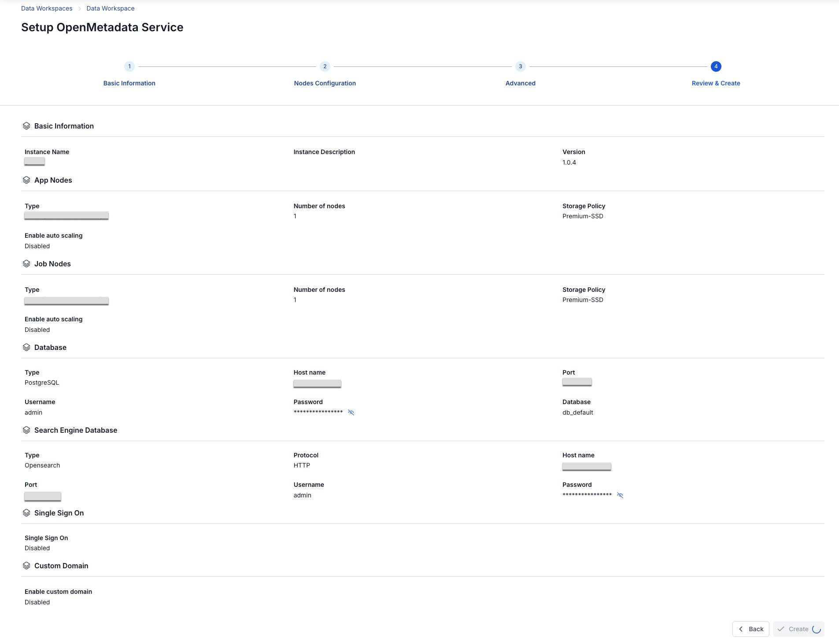Click the App Nodes section layers icon
Viewport: 839px width, 644px height.
[x=26, y=180]
